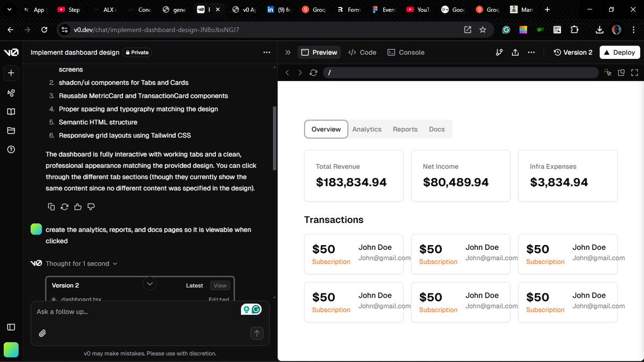644x362 pixels.
Task: Copy the assistant response using the copy icon
Action: 51,206
